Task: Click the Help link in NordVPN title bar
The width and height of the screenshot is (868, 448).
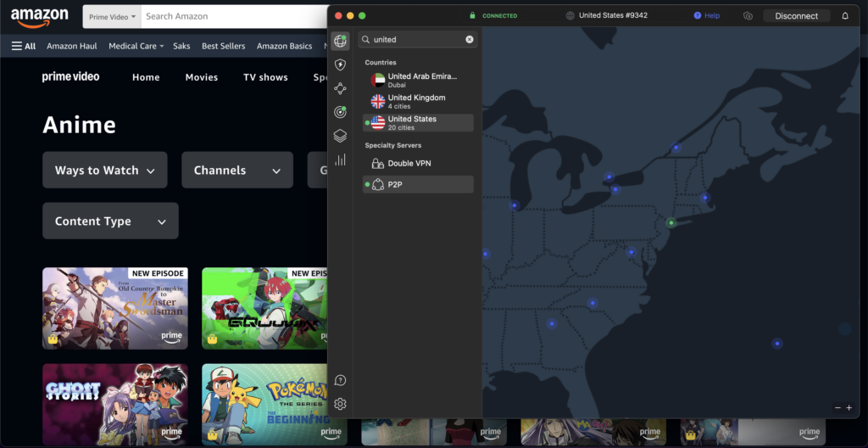Action: [x=707, y=15]
